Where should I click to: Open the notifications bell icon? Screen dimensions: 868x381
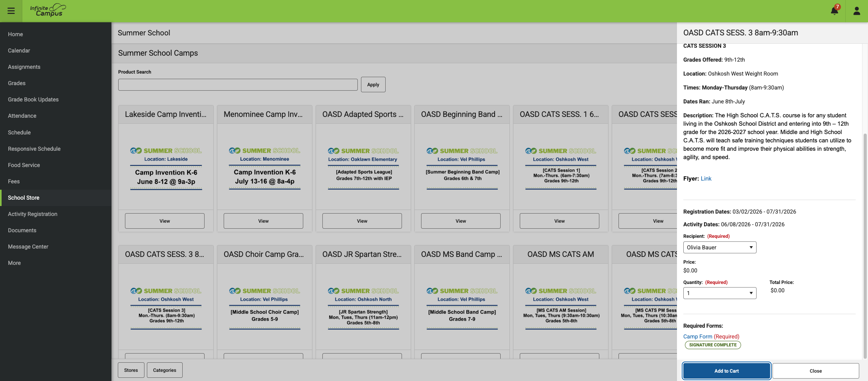(835, 11)
